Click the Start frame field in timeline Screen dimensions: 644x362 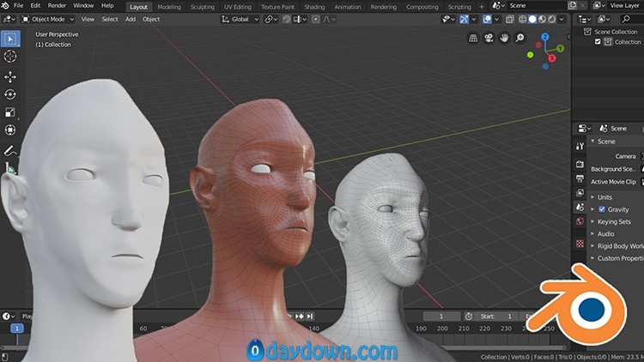click(497, 317)
